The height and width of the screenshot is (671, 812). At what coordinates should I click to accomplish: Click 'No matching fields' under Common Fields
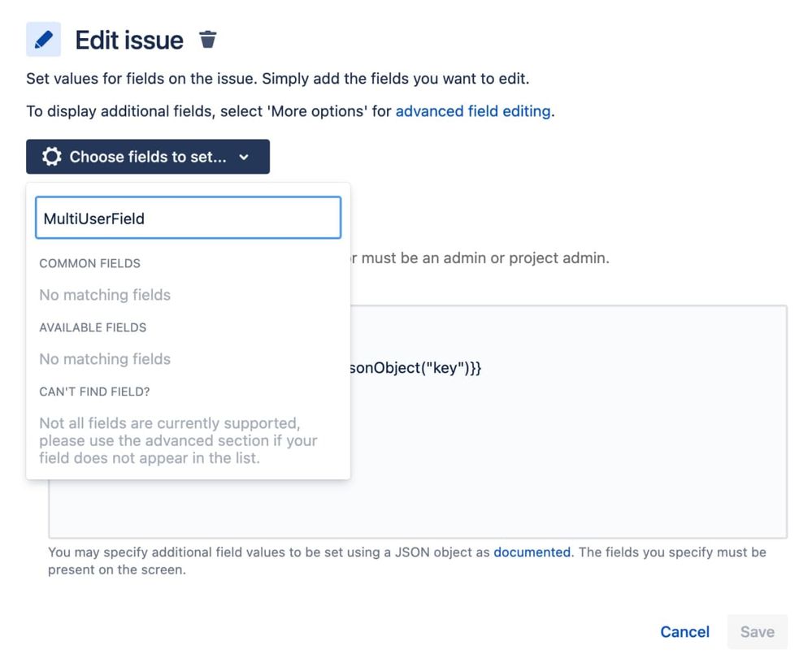[x=105, y=295]
